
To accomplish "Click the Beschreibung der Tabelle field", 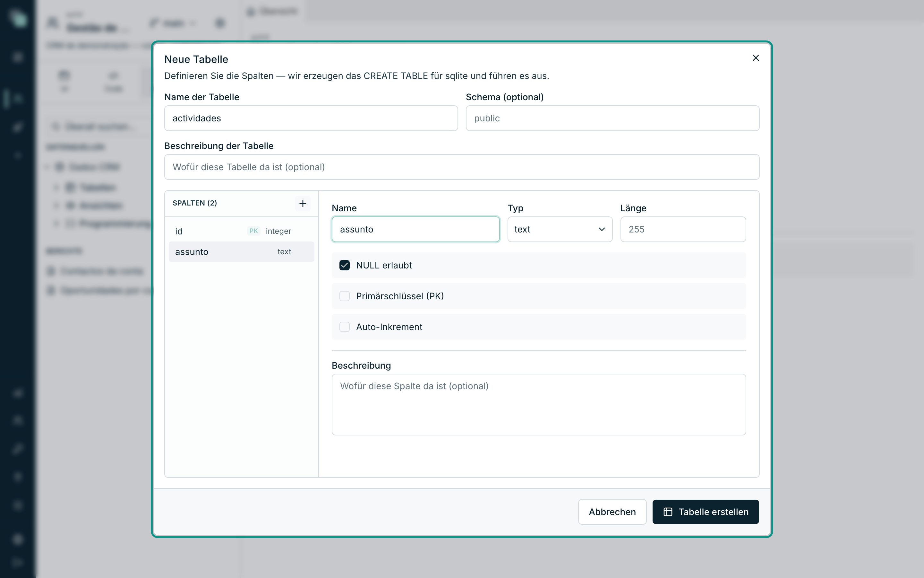I will tap(462, 167).
